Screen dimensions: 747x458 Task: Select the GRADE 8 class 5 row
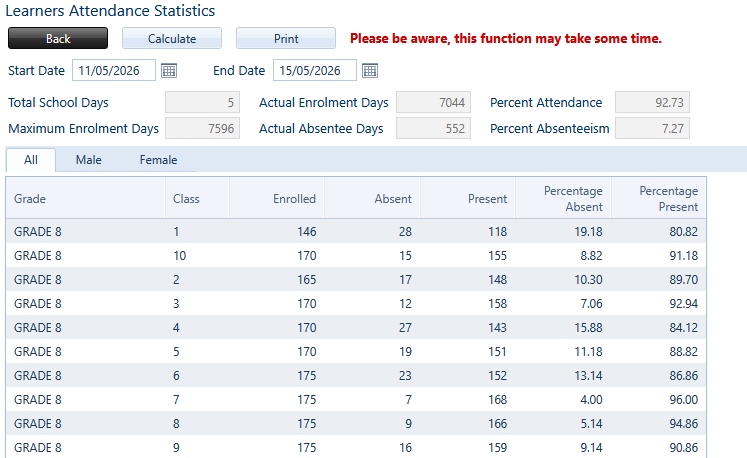(x=356, y=351)
